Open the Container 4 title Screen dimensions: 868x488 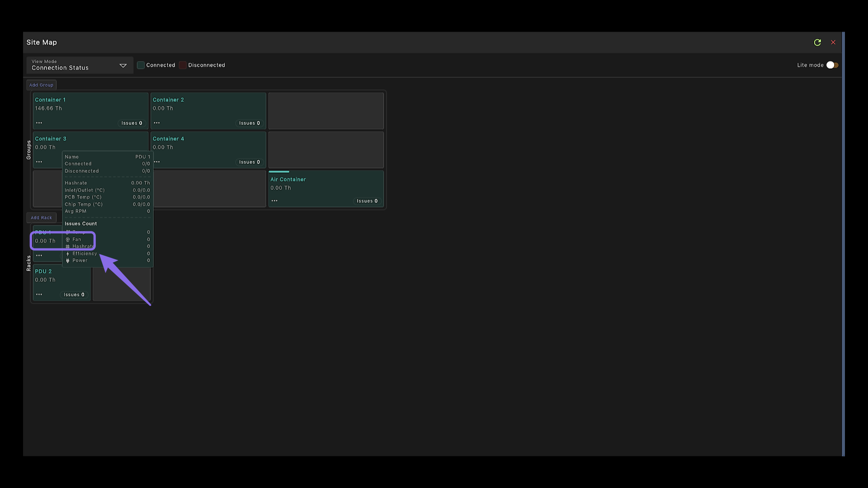(x=168, y=139)
